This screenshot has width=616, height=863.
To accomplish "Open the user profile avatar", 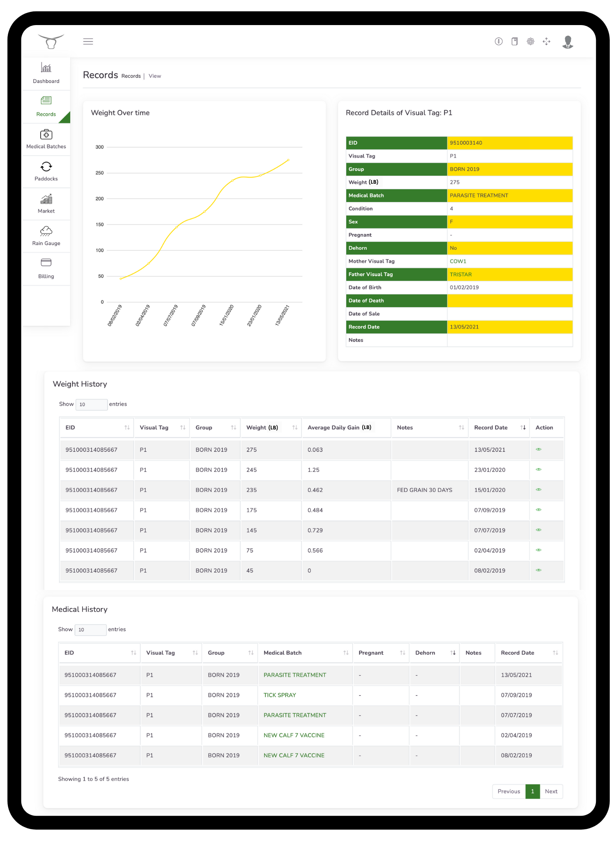I will pos(568,42).
